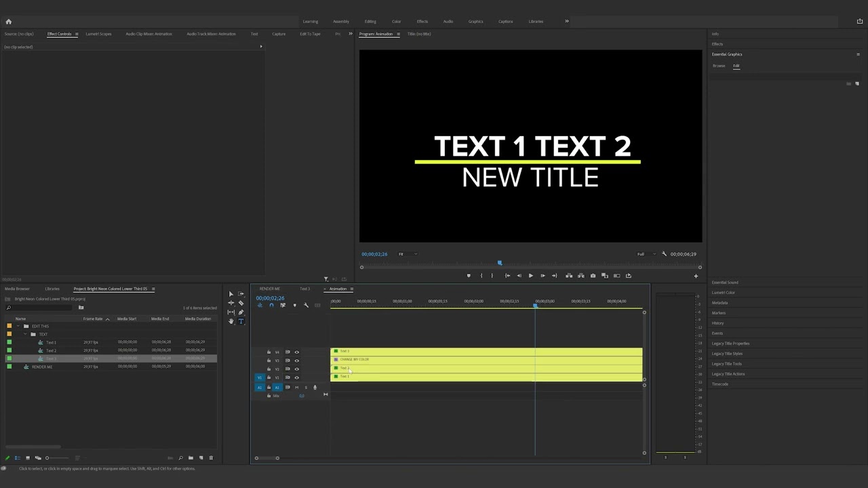Choose the Razor tool
868x488 pixels.
click(241, 303)
